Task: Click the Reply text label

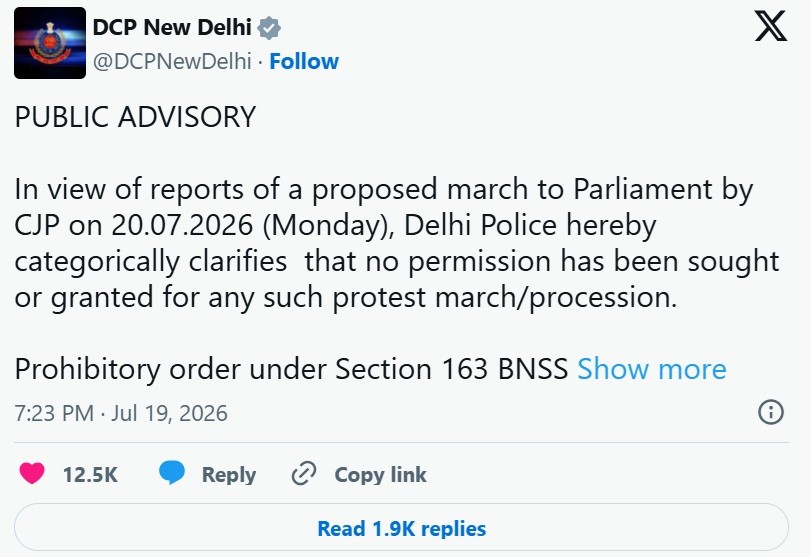Action: coord(229,475)
